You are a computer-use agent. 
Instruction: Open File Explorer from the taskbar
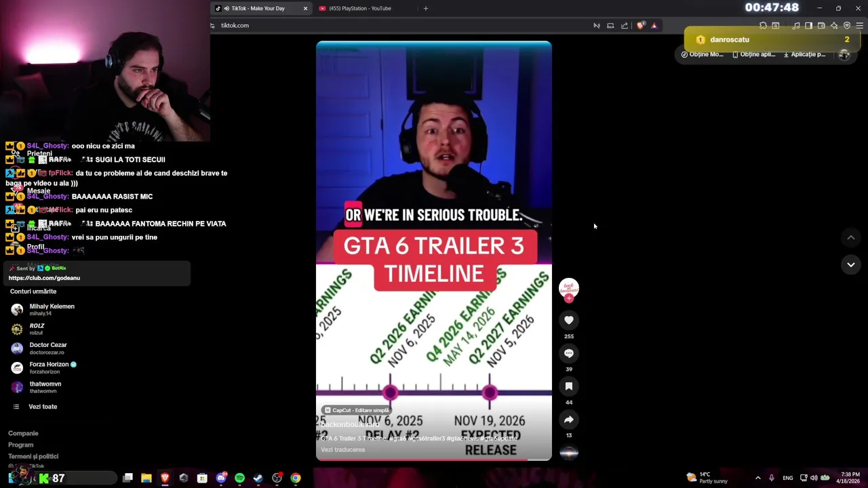146,478
